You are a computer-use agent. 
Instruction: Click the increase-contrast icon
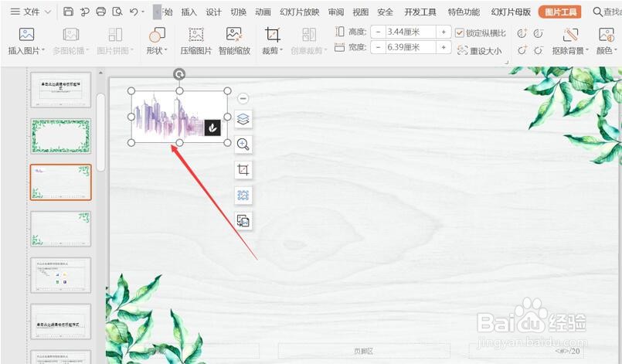click(x=522, y=50)
